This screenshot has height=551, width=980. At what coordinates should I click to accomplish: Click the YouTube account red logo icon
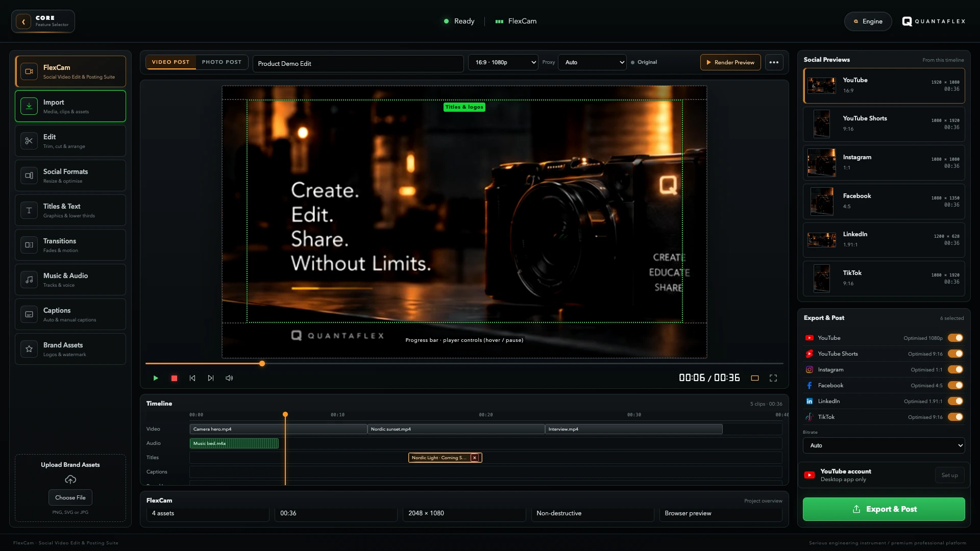[810, 475]
